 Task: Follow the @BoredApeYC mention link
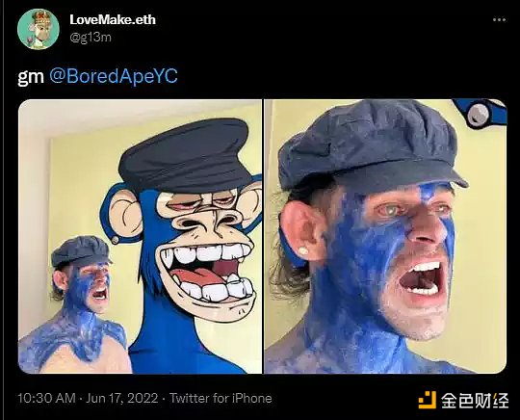pos(114,76)
